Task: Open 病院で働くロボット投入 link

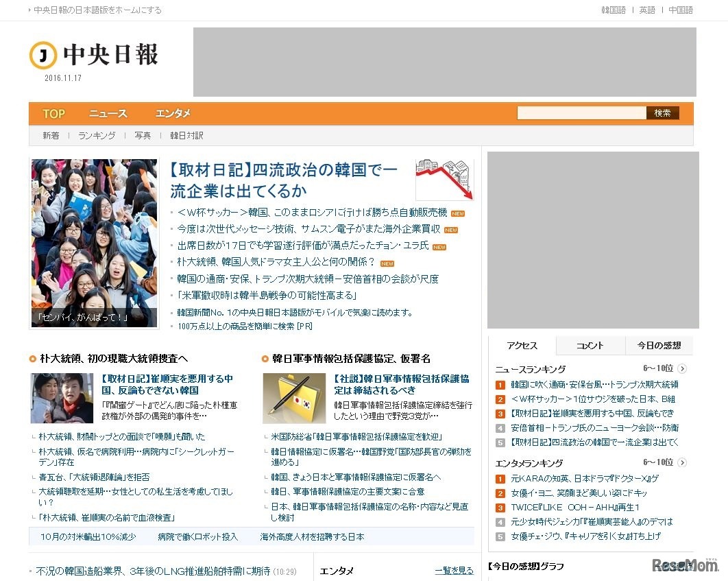Action: coord(198,537)
